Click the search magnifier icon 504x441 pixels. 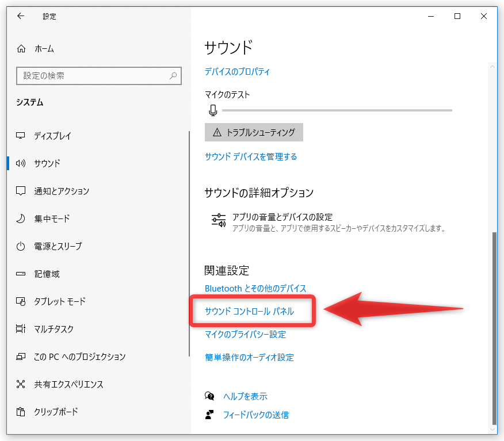pyautogui.click(x=173, y=76)
